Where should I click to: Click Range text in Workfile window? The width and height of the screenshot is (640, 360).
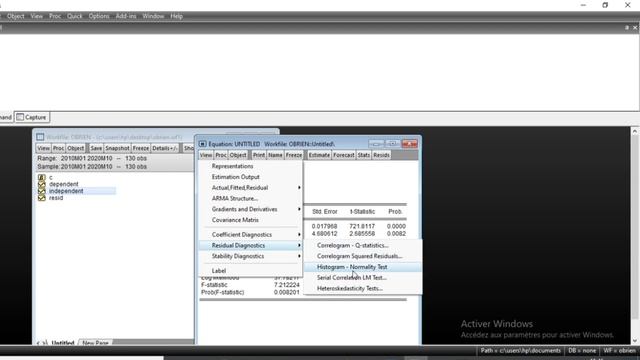pyautogui.click(x=92, y=158)
